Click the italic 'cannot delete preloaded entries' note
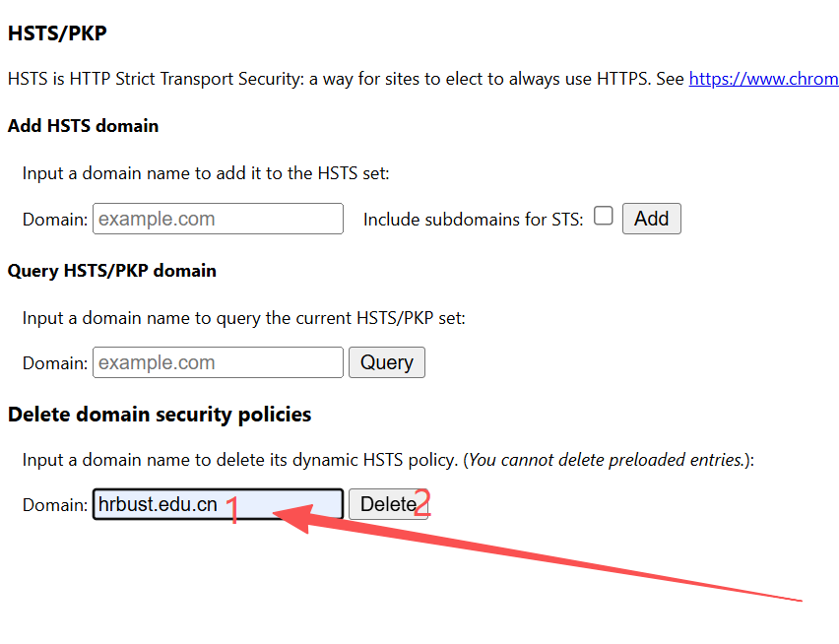This screenshot has height=644, width=839. 606,460
